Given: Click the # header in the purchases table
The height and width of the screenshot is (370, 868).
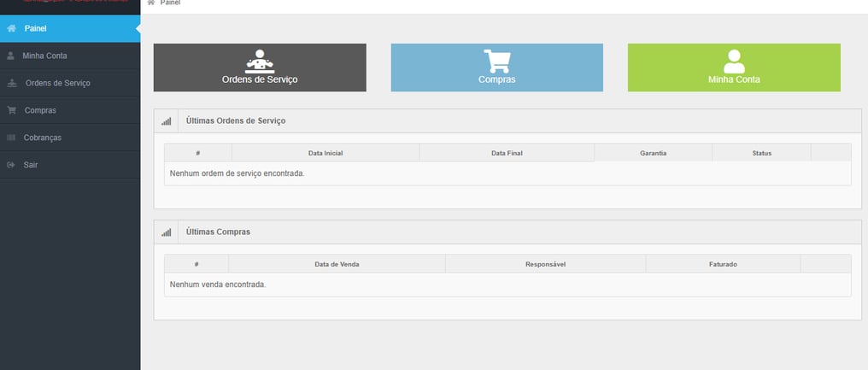Looking at the screenshot, I should point(196,264).
